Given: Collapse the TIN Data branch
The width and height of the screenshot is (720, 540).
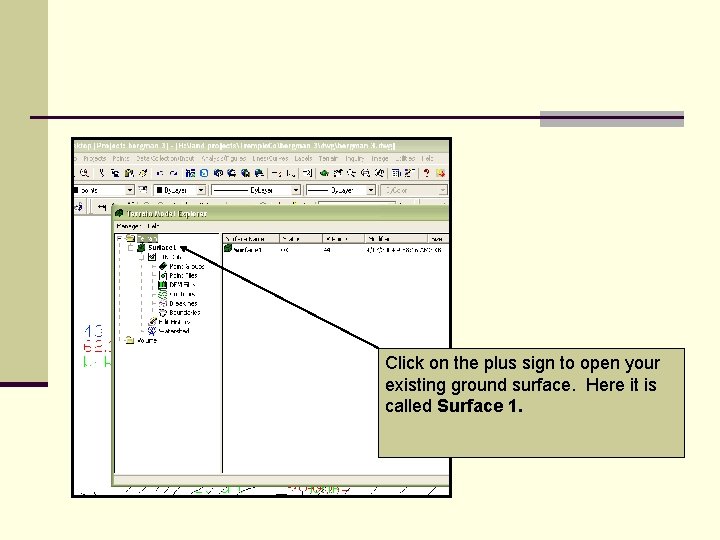Looking at the screenshot, I should tap(142, 257).
